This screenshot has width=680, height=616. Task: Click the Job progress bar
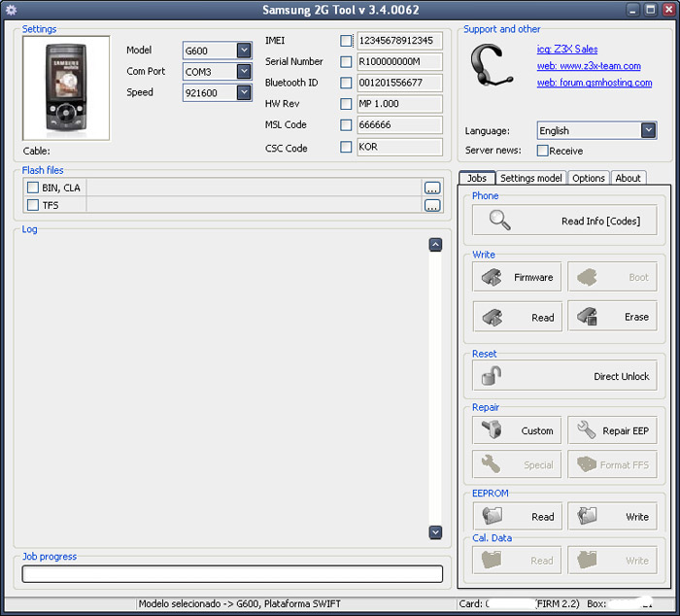point(232,573)
